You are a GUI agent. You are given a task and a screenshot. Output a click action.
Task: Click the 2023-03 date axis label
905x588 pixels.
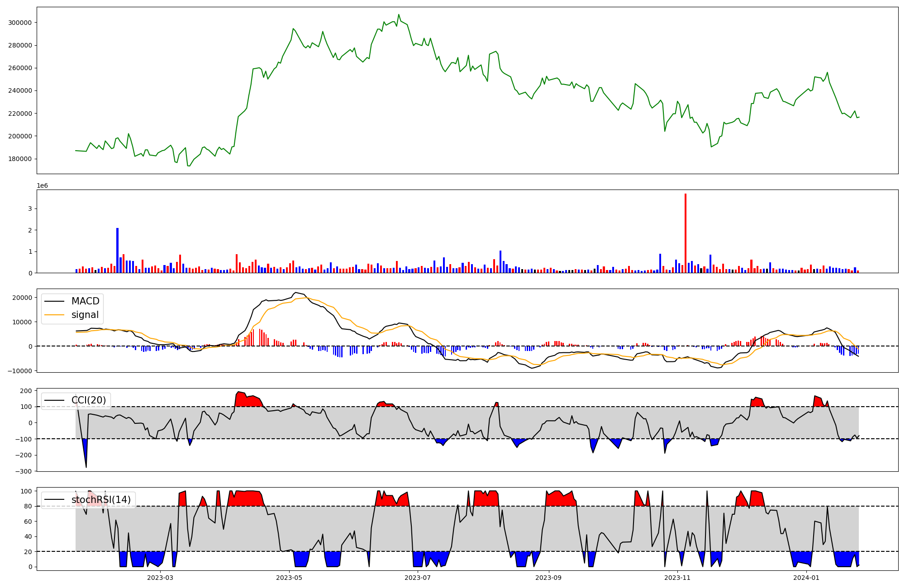[160, 578]
